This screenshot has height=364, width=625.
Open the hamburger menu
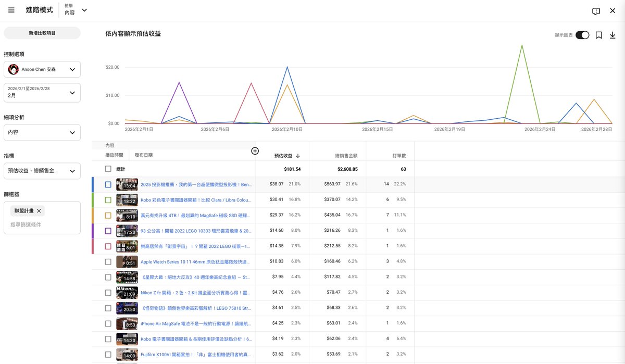(11, 10)
